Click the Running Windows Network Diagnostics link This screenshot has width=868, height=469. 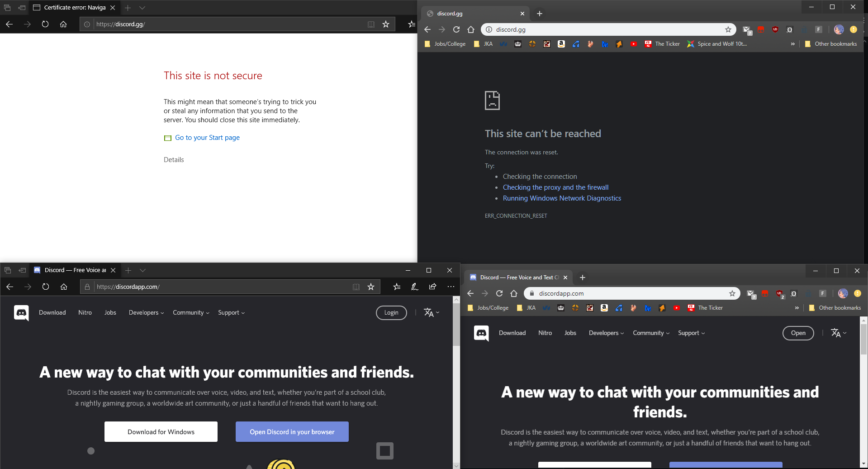click(562, 198)
